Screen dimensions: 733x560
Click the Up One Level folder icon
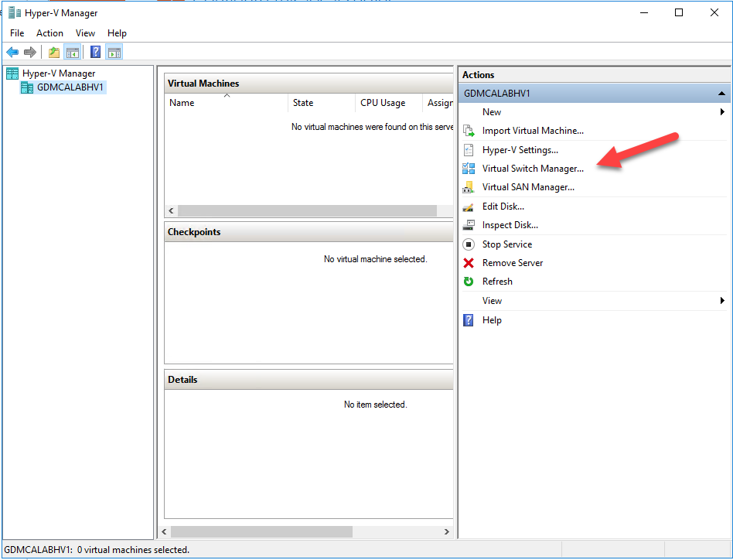point(54,53)
